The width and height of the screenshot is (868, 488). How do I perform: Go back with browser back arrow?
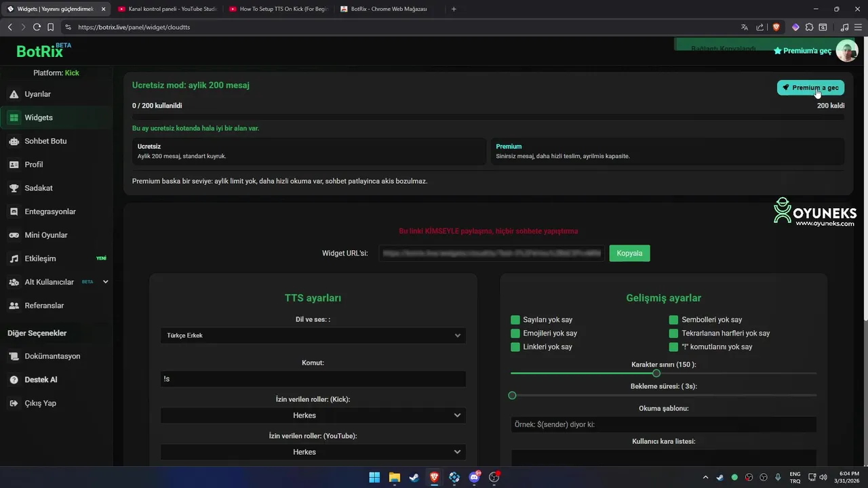9,27
